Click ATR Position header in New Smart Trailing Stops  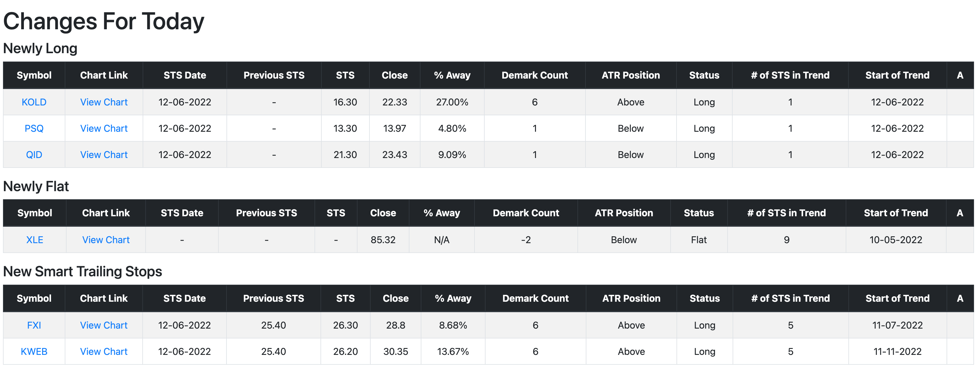click(631, 298)
